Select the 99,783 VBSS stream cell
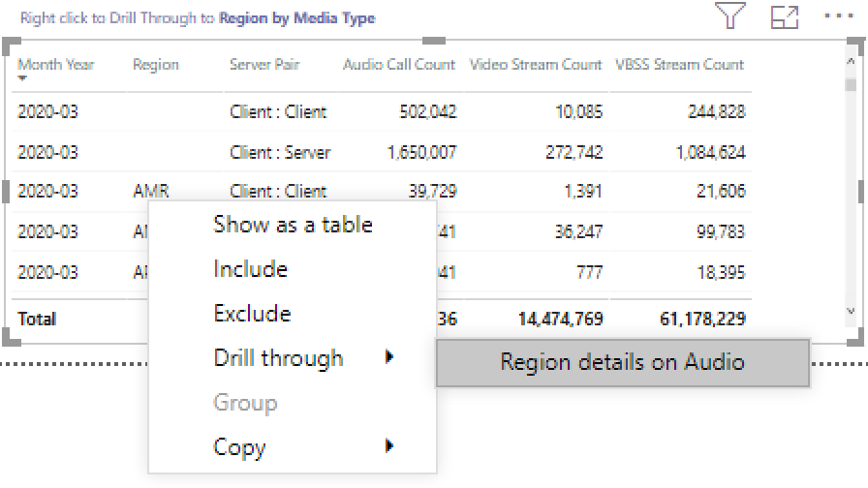The width and height of the screenshot is (868, 488). click(722, 231)
